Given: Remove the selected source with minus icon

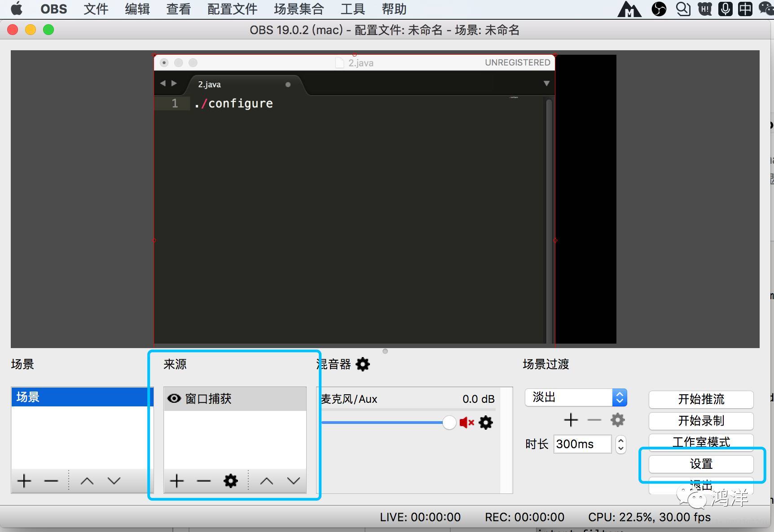Looking at the screenshot, I should (x=204, y=481).
